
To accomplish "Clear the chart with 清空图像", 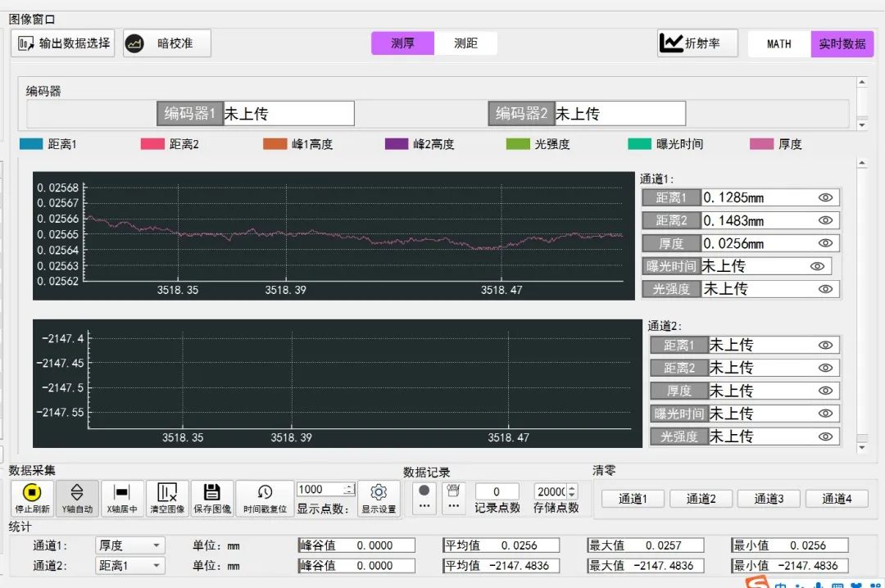I will tap(167, 498).
